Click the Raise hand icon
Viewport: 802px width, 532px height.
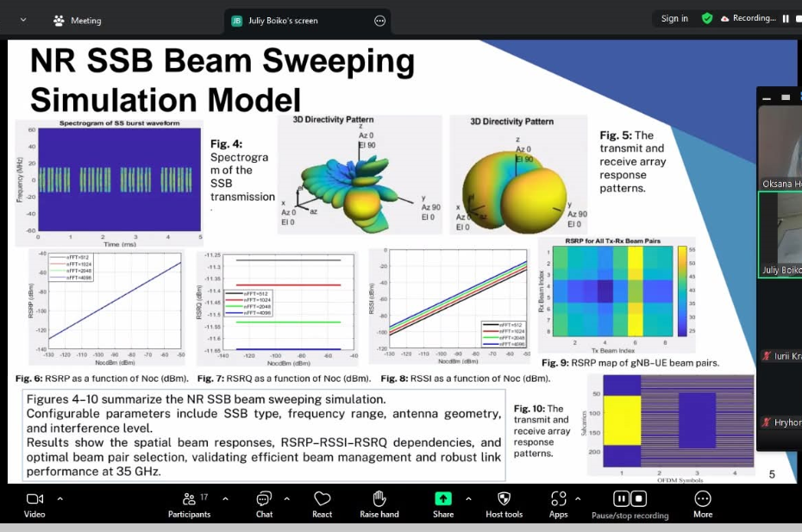[379, 499]
